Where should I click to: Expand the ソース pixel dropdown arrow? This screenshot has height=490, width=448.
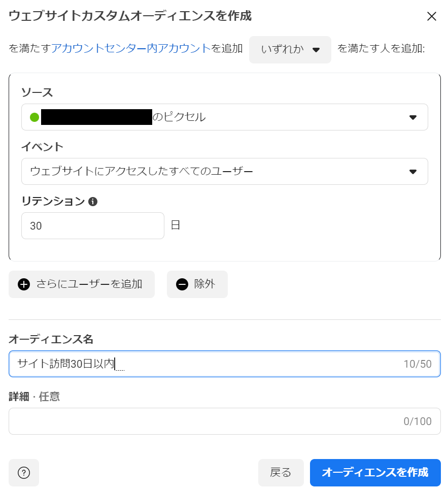click(412, 117)
